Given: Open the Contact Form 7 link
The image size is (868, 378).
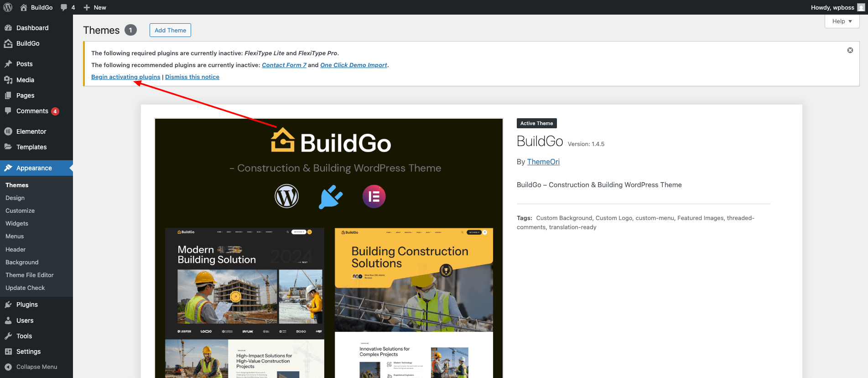Looking at the screenshot, I should 284,65.
